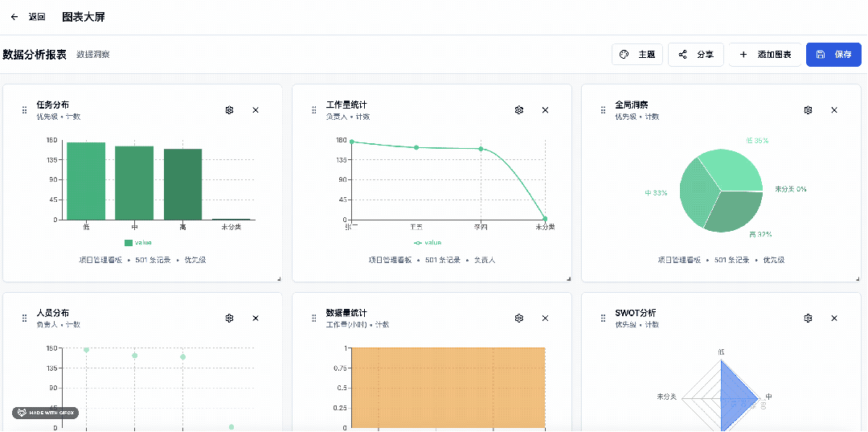Open settings gear for 任务分布 chart
Image resolution: width=868 pixels, height=432 pixels.
point(229,110)
